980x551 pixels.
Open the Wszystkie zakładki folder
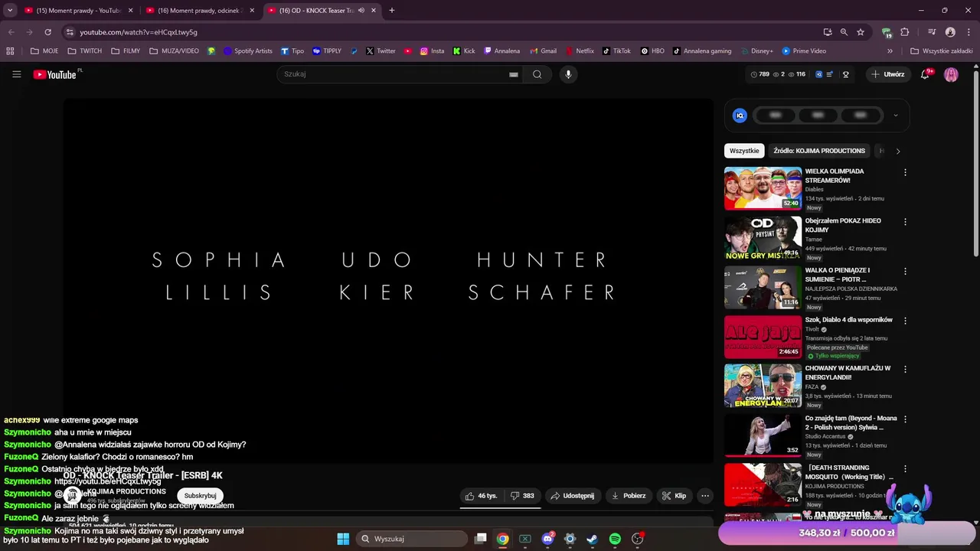[941, 51]
